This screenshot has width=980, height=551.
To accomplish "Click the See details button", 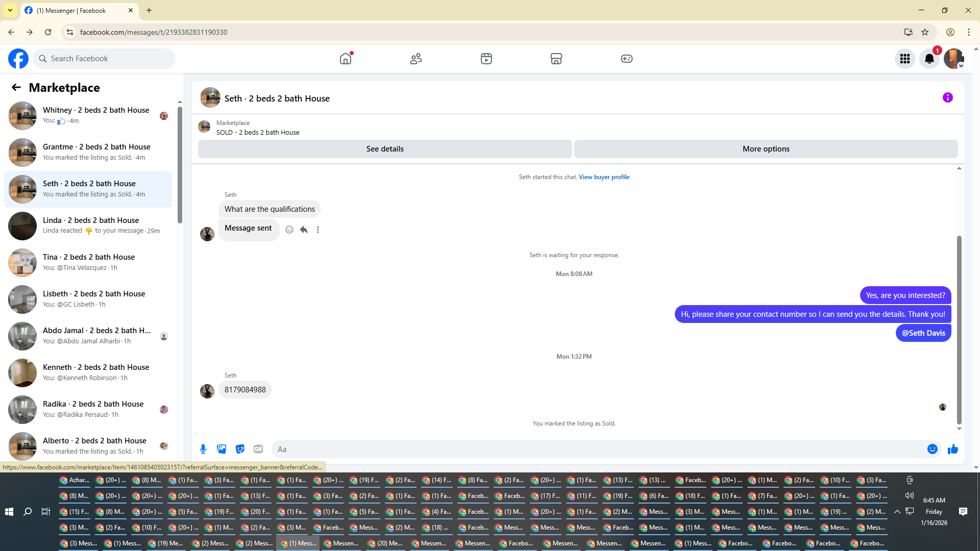I will [384, 149].
